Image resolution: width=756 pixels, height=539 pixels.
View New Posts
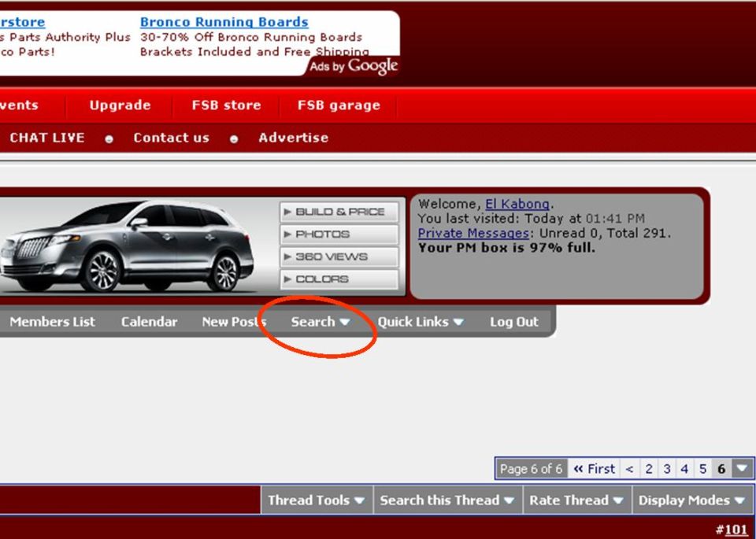coord(234,322)
